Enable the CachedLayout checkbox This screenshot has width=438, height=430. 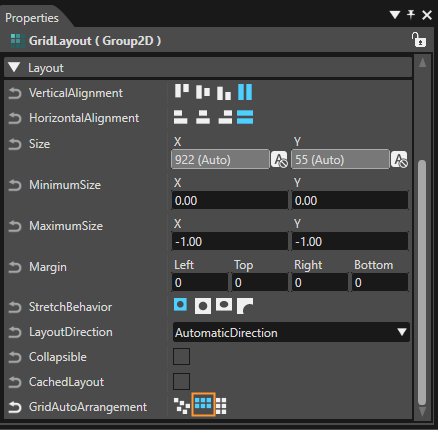tap(181, 381)
